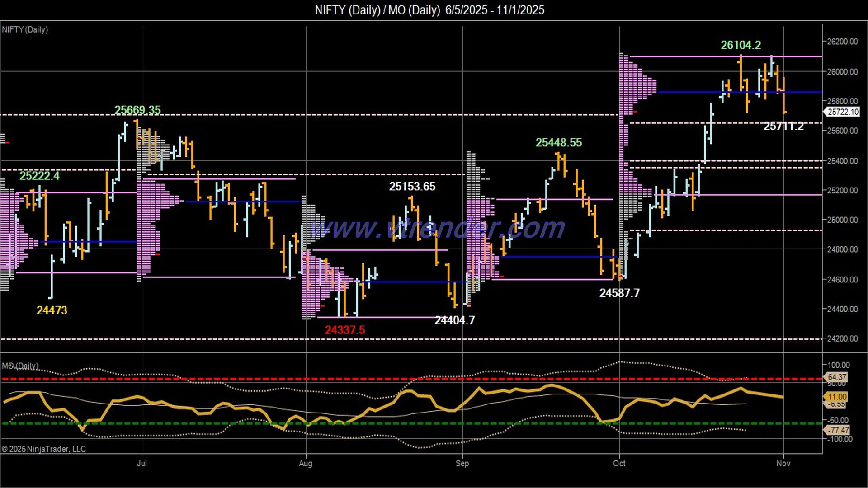Image resolution: width=868 pixels, height=488 pixels.
Task: Select the NIFTY (Daily) chart label
Action: coord(25,30)
